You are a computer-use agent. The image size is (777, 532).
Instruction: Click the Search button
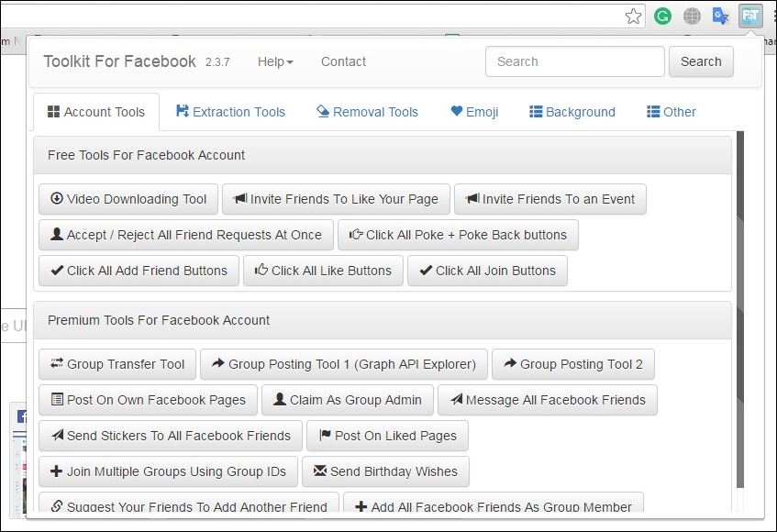[x=701, y=61]
